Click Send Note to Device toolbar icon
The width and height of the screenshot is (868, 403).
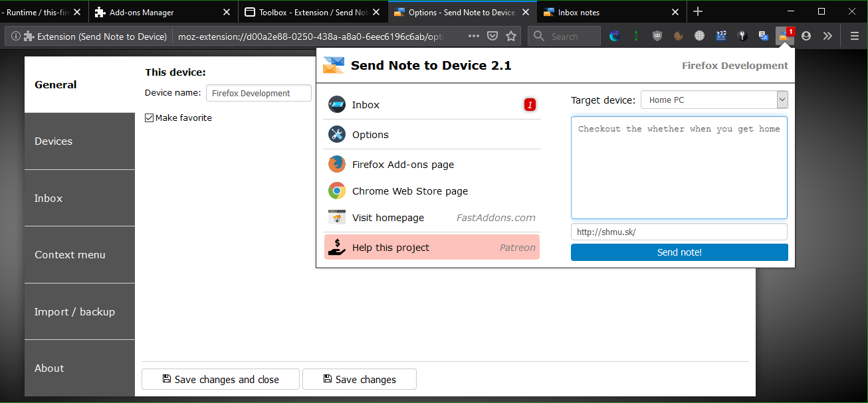pyautogui.click(x=785, y=36)
